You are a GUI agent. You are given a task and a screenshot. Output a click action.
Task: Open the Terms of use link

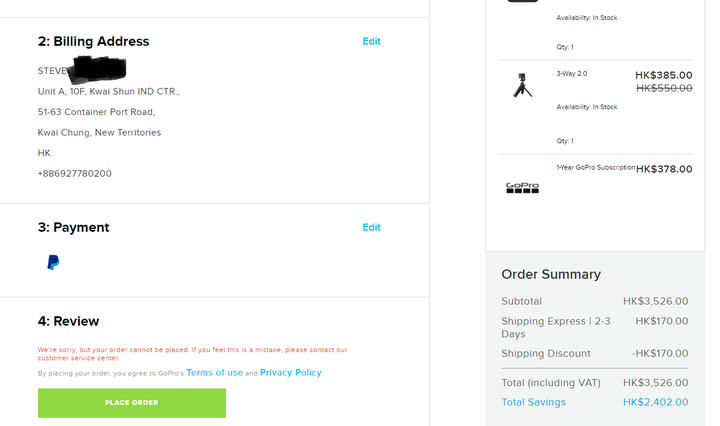(214, 373)
